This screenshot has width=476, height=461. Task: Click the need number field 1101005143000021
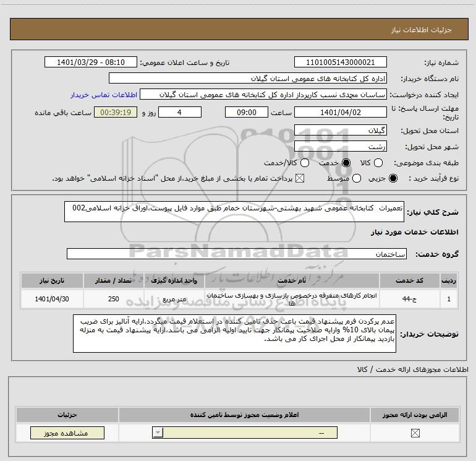coord(340,62)
